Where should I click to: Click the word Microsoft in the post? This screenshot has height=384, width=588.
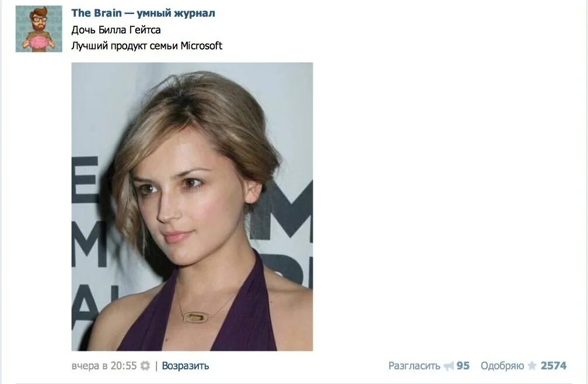point(201,46)
